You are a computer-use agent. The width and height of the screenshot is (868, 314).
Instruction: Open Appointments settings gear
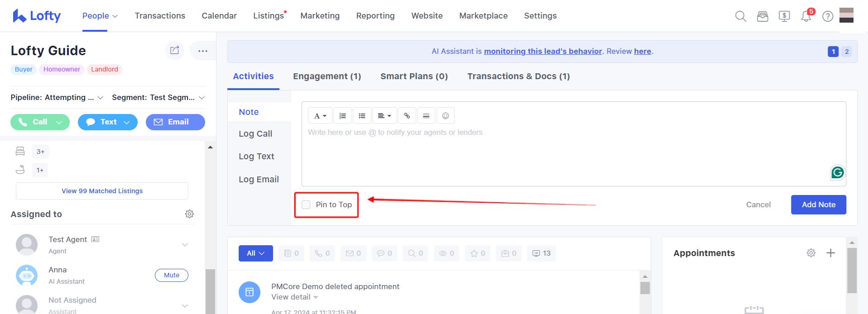(x=811, y=253)
